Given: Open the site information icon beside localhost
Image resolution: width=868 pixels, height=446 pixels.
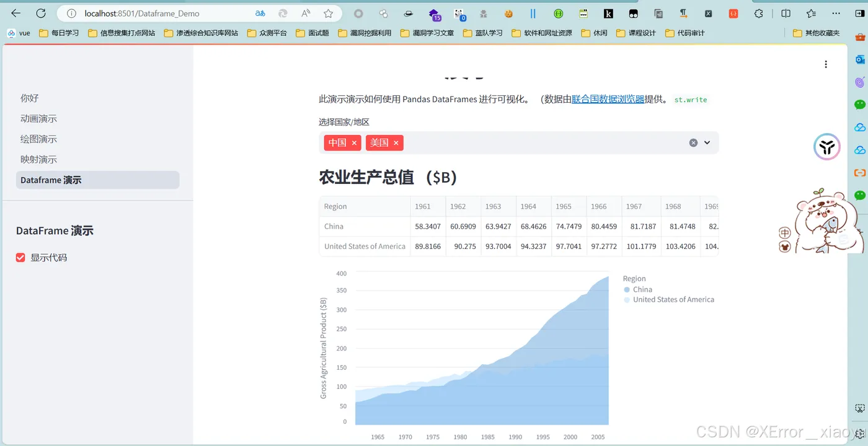Looking at the screenshot, I should [71, 13].
